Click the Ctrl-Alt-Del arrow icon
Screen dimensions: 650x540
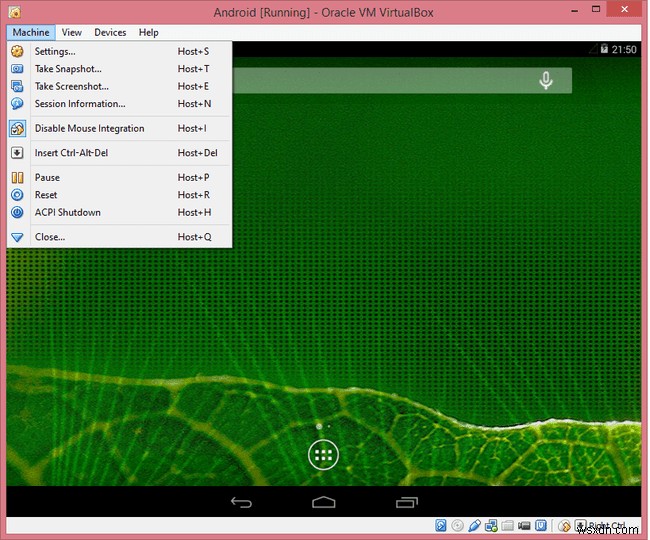click(17, 153)
